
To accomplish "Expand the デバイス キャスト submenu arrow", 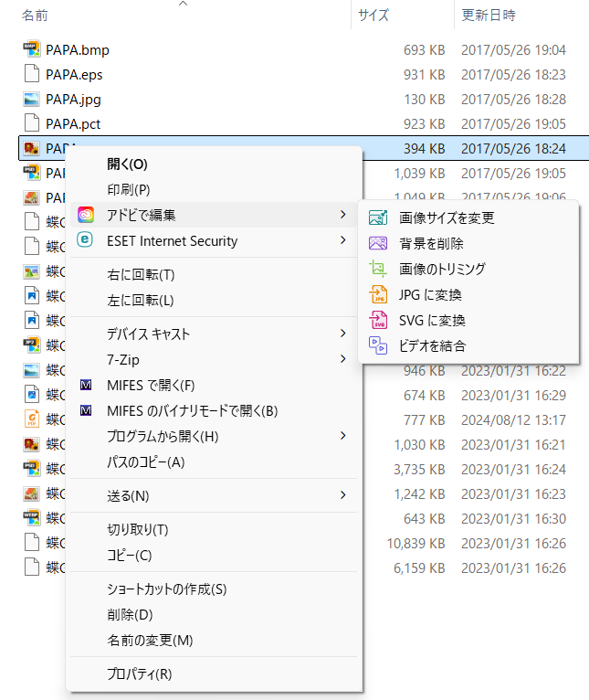I will pos(342,334).
